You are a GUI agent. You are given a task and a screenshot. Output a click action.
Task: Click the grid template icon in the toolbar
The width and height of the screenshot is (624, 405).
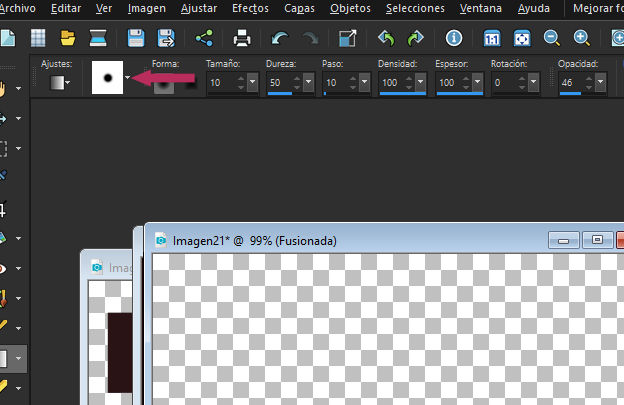tap(38, 38)
